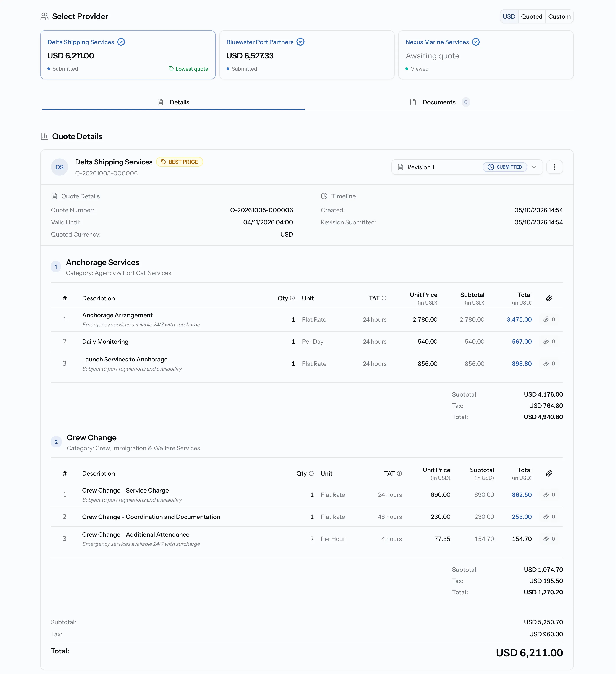
Task: Click the Awaiting quote text on Nexus card
Action: (432, 56)
